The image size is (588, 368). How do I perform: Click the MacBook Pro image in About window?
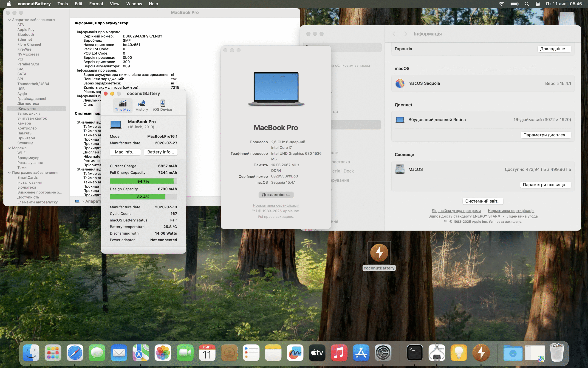(x=276, y=89)
